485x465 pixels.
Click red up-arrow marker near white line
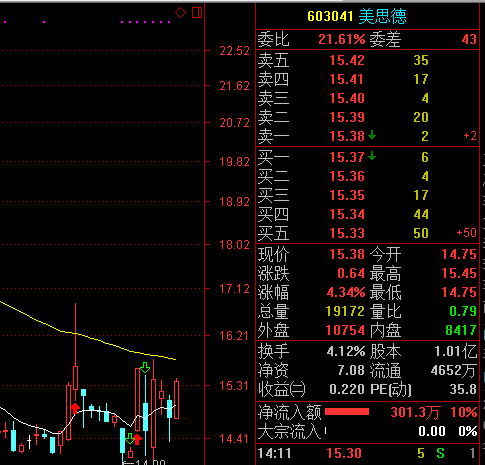pyautogui.click(x=75, y=408)
